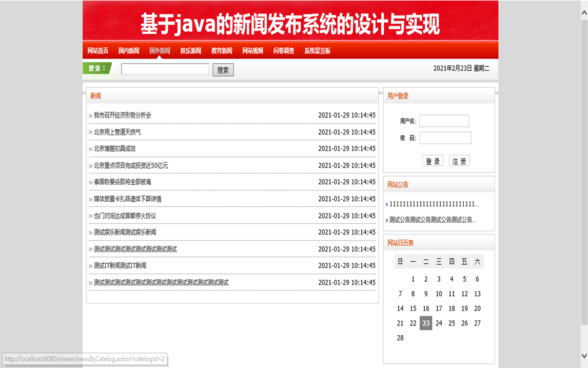Click the 新闻 panel heading

tap(95, 96)
